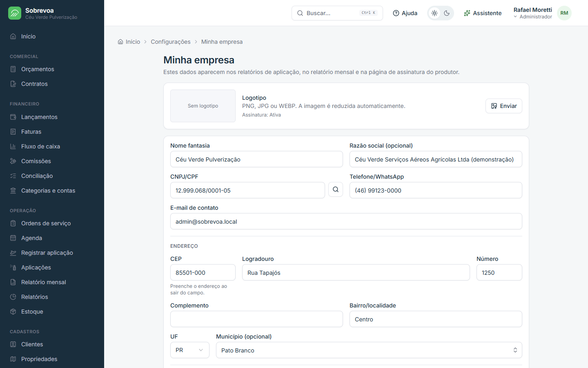Viewport: 588px width, 368px height.
Task: Click Configurações breadcrumb link
Action: click(171, 42)
